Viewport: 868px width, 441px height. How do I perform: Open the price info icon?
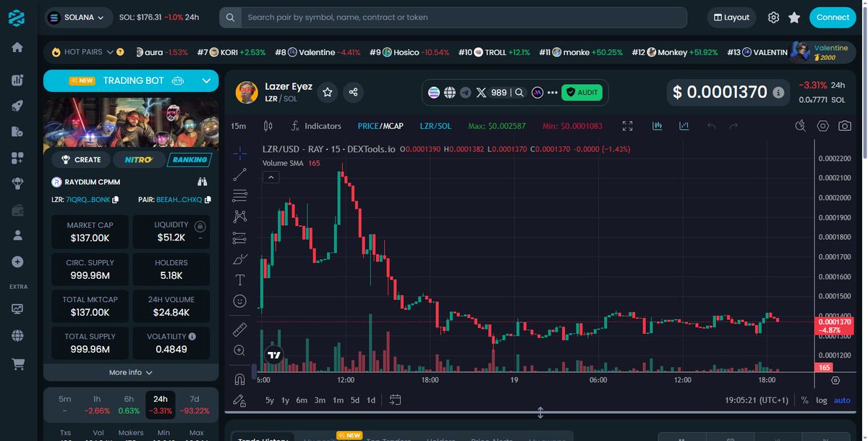778,93
